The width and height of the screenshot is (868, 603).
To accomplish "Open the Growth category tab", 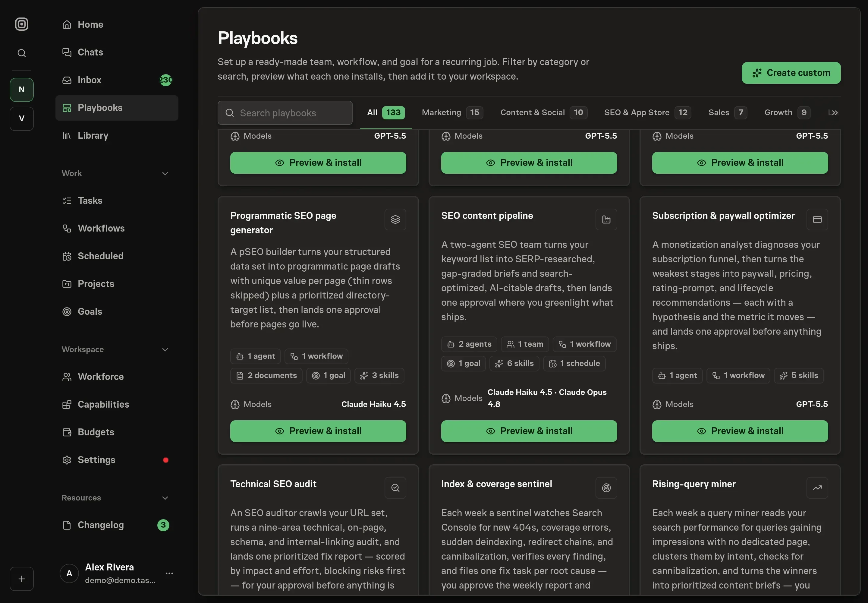I will pyautogui.click(x=787, y=112).
